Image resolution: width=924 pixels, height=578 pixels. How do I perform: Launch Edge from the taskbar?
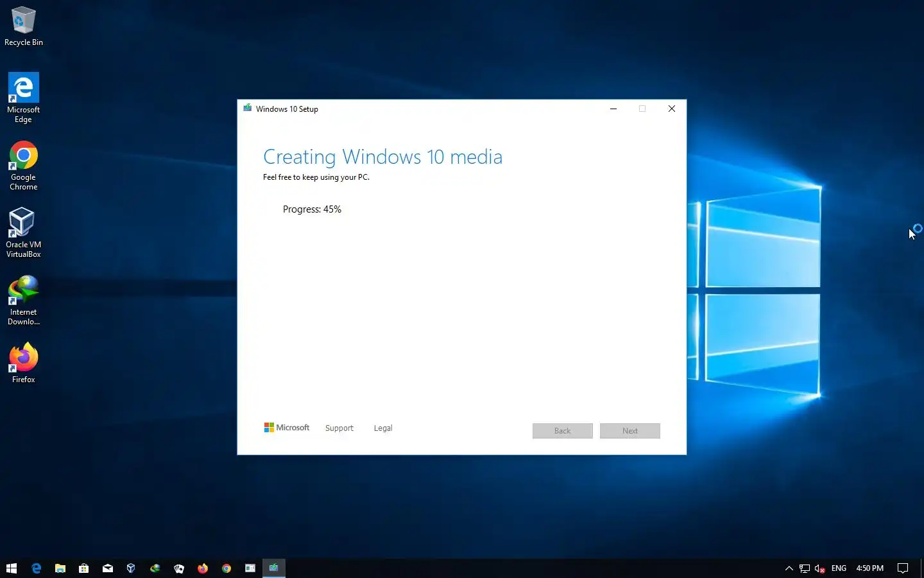point(36,568)
